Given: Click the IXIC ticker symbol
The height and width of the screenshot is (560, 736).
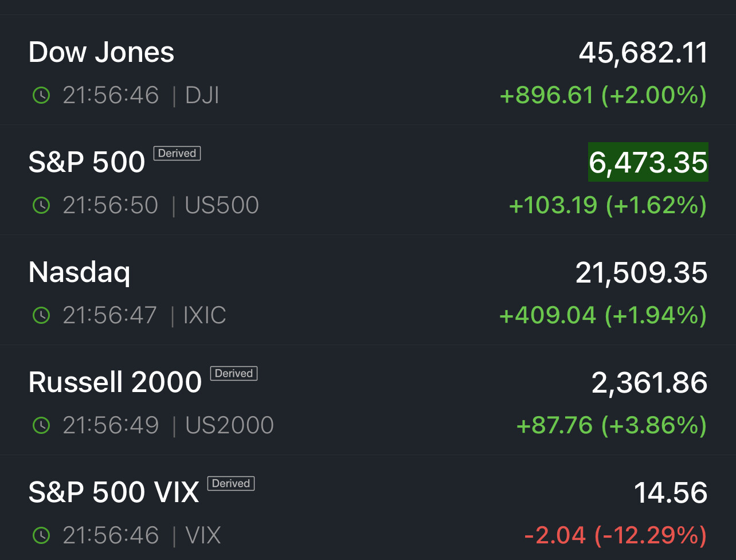Looking at the screenshot, I should pos(205,315).
